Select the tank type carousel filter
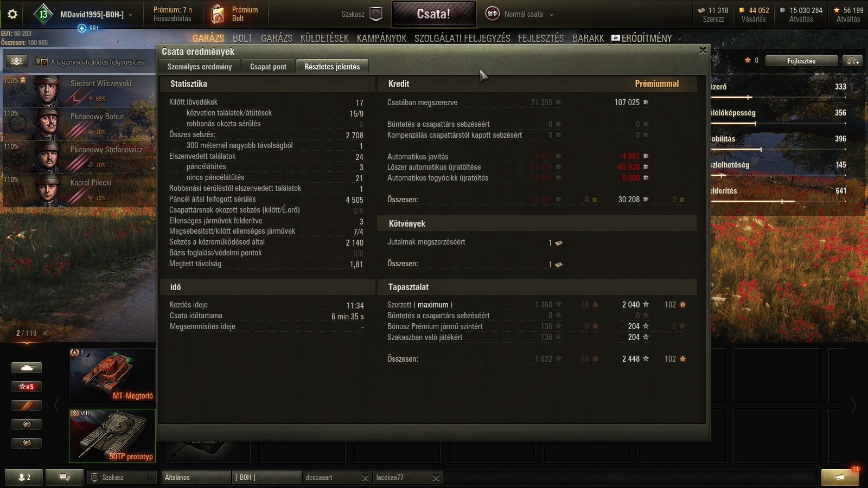The image size is (868, 488). pyautogui.click(x=27, y=368)
